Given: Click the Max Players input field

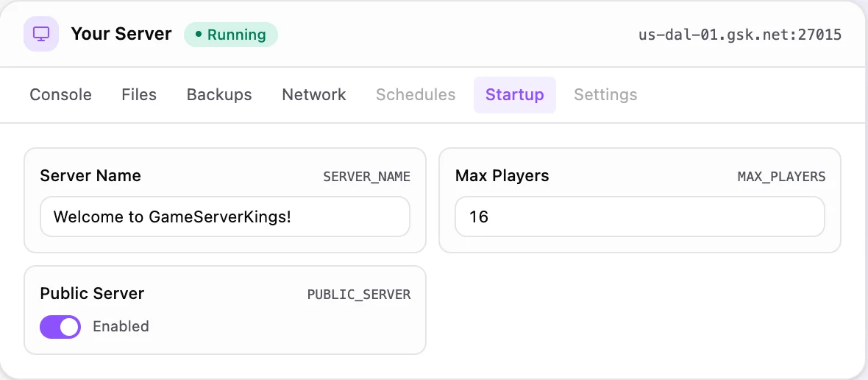Looking at the screenshot, I should (640, 217).
